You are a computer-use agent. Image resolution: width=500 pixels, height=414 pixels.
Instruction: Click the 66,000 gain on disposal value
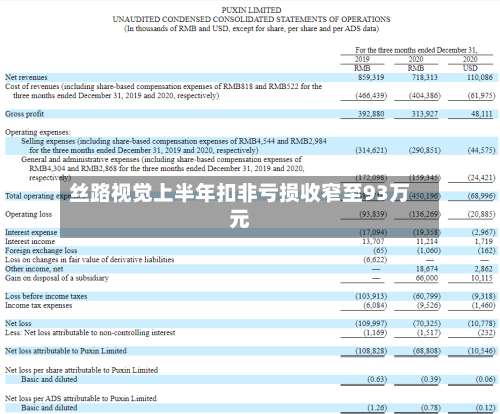427,278
